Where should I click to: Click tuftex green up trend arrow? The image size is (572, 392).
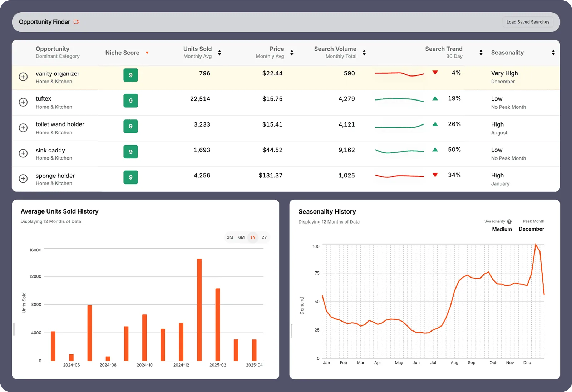pyautogui.click(x=435, y=98)
